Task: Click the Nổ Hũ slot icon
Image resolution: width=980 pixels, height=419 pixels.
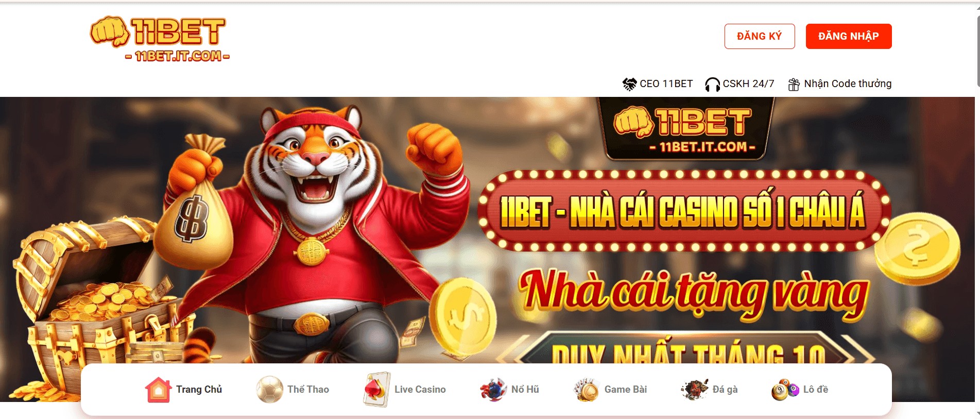Action: pyautogui.click(x=493, y=390)
